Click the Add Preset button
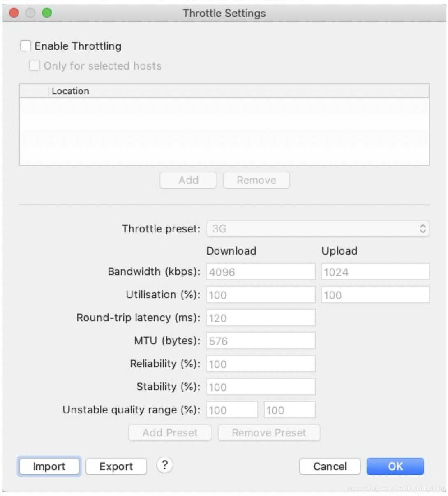 coord(170,433)
